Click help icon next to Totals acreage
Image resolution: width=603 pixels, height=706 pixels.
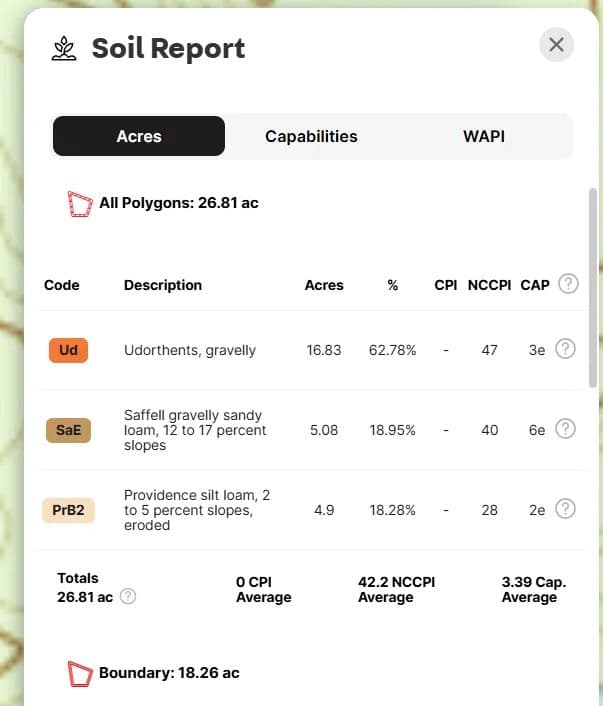128,597
